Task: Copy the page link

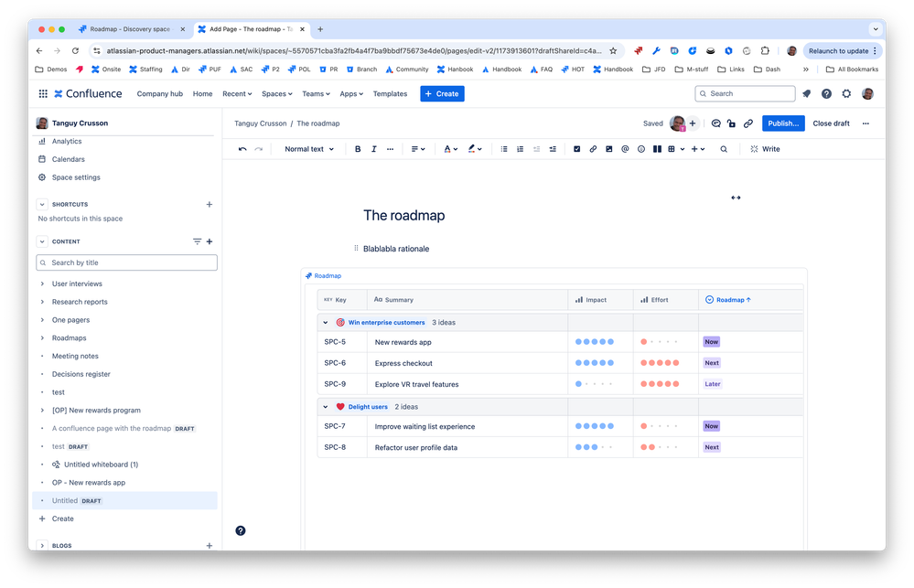Action: [x=747, y=123]
